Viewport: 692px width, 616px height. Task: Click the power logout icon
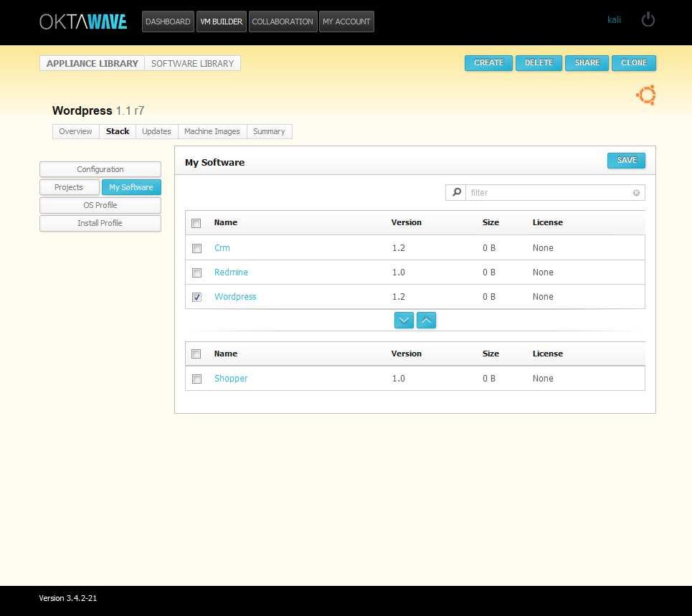click(x=648, y=20)
